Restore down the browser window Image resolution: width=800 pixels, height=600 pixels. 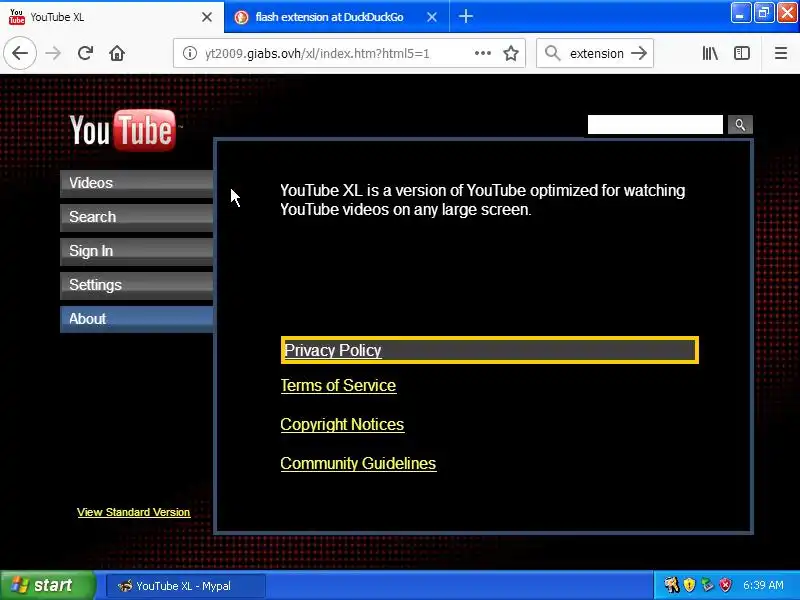pos(764,13)
